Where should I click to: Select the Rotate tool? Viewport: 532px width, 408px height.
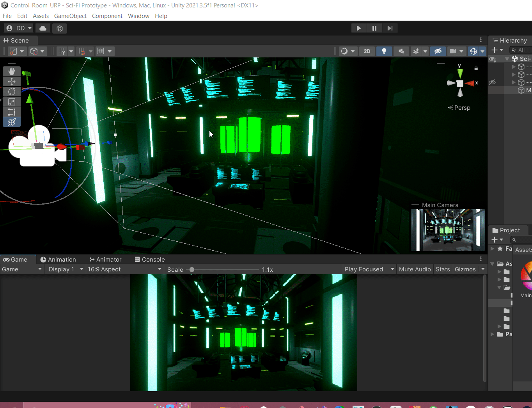point(12,91)
